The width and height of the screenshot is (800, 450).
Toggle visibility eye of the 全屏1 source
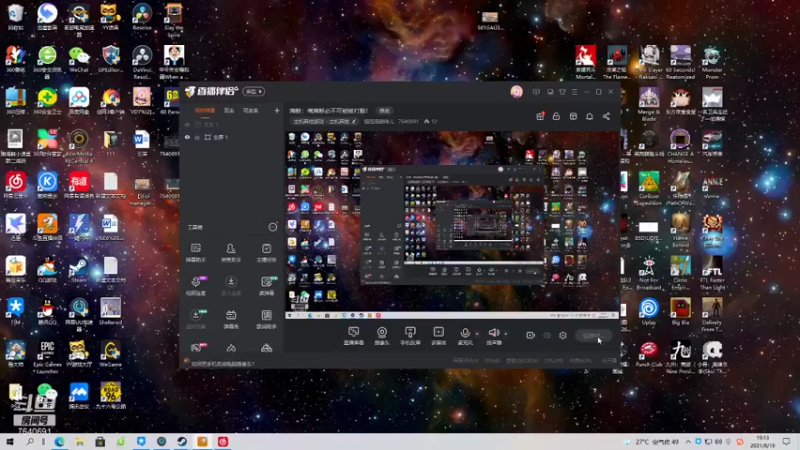[187, 137]
